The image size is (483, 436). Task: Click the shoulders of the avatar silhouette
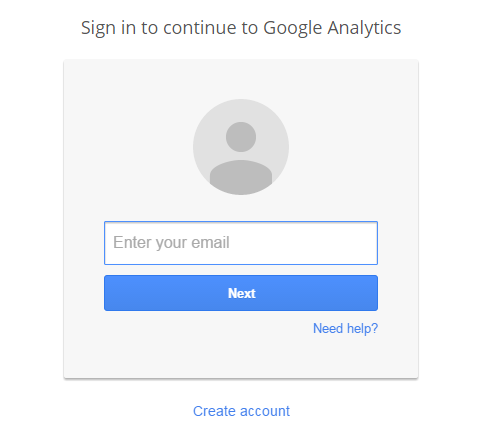pyautogui.click(x=241, y=177)
